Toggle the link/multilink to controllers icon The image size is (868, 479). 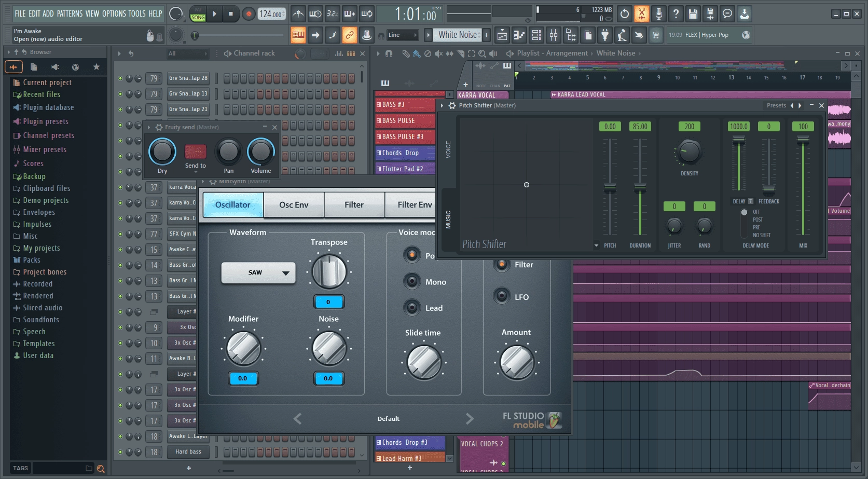[x=350, y=35]
